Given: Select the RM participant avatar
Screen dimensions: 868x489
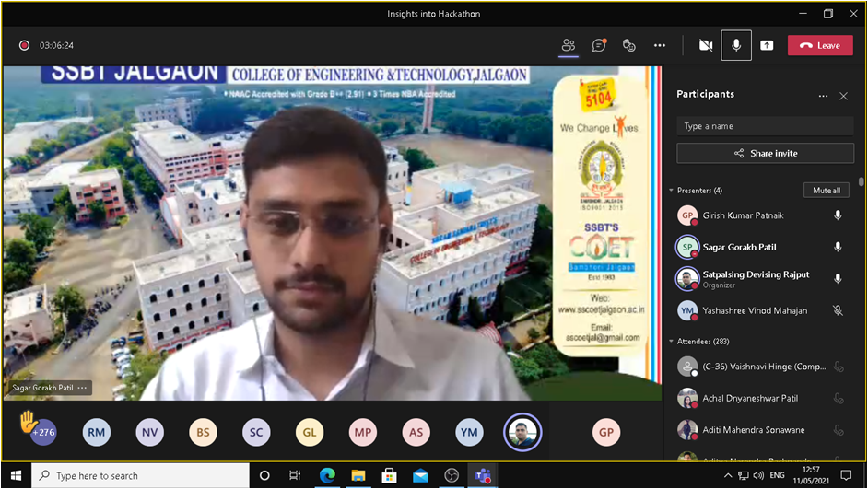Looking at the screenshot, I should (x=97, y=433).
